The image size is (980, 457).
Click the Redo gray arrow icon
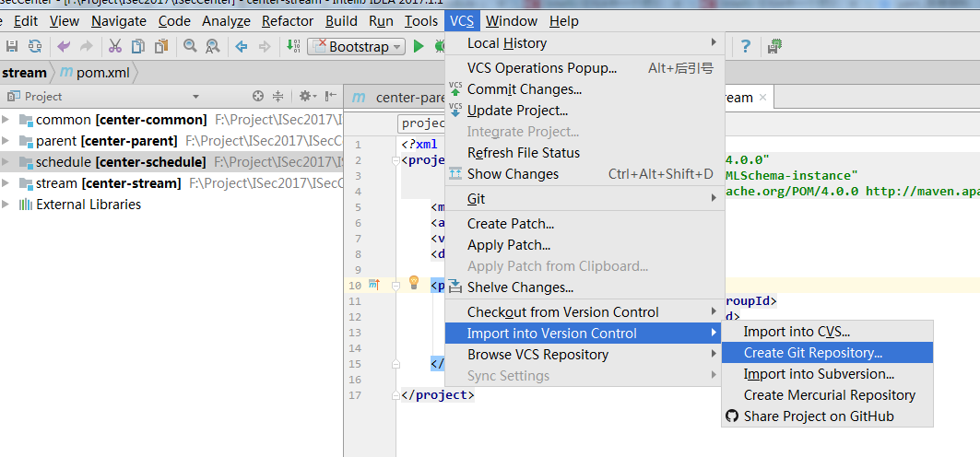click(x=86, y=46)
